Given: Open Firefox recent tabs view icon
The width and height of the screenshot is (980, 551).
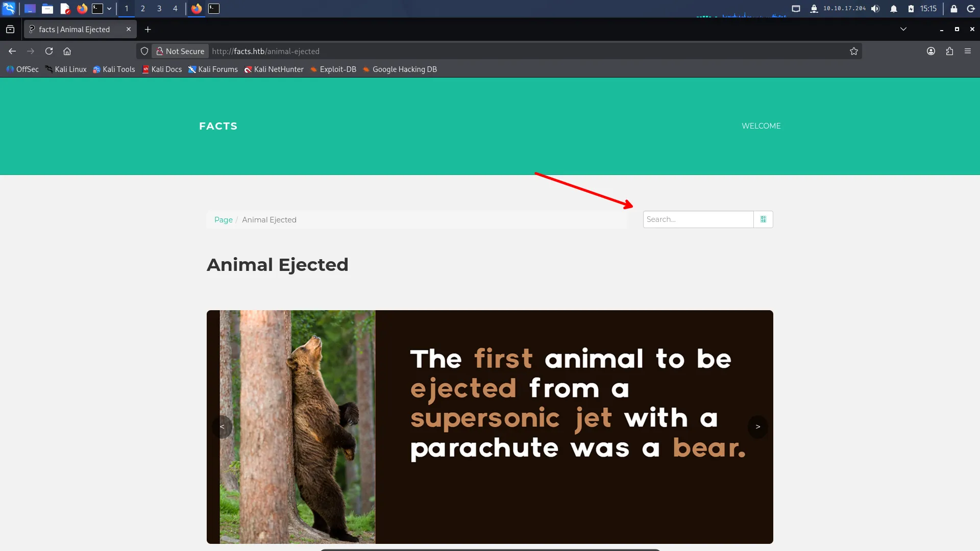Looking at the screenshot, I should (x=10, y=30).
